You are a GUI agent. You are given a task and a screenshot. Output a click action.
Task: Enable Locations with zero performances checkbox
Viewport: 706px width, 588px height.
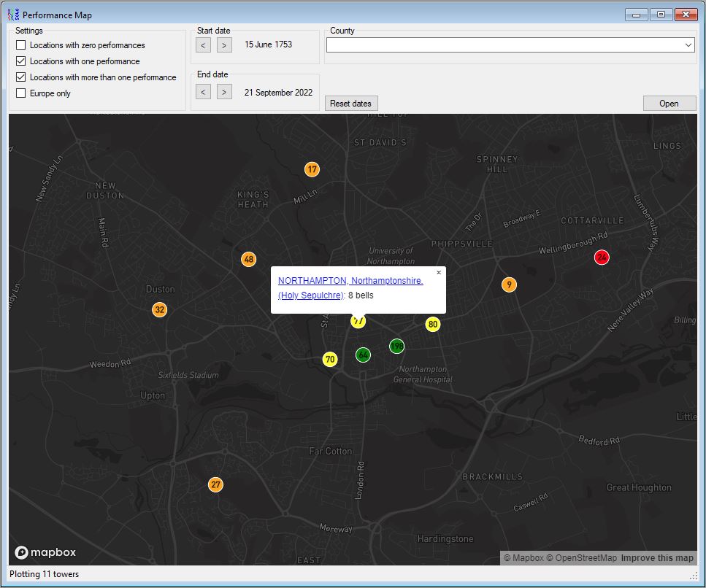coord(21,45)
